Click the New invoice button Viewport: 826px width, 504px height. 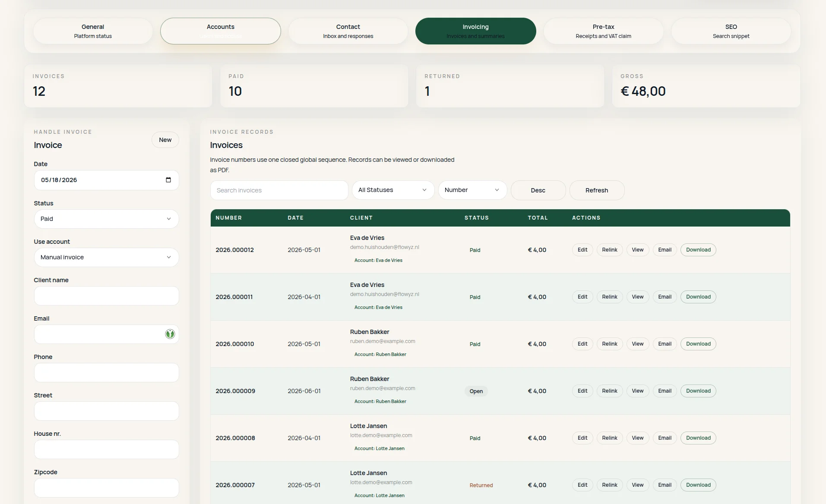[165, 140]
